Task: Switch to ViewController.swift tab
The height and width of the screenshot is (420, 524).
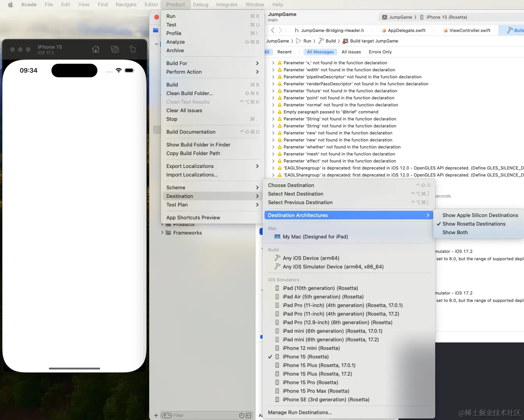Action: pyautogui.click(x=467, y=30)
